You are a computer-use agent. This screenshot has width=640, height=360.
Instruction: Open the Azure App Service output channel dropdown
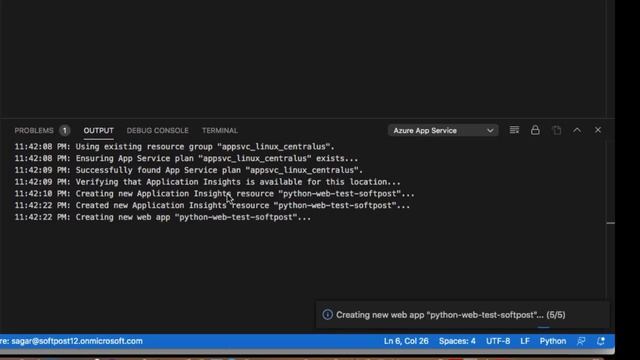443,131
